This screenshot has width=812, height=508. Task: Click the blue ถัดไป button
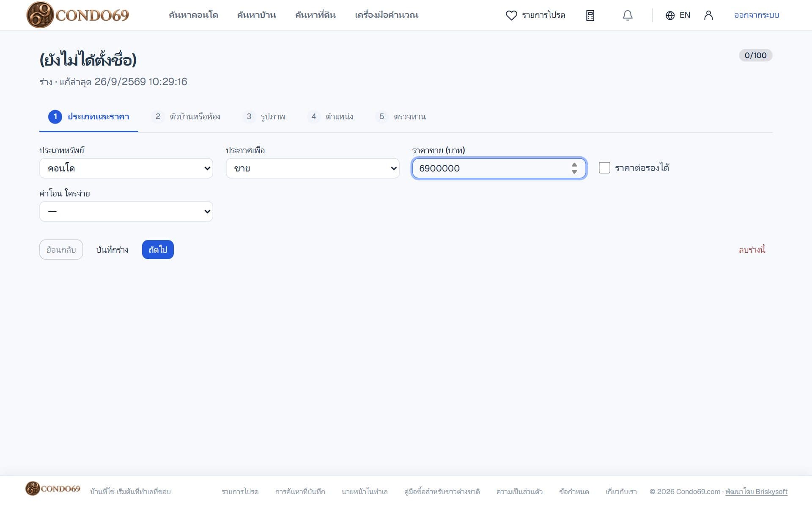[158, 250]
